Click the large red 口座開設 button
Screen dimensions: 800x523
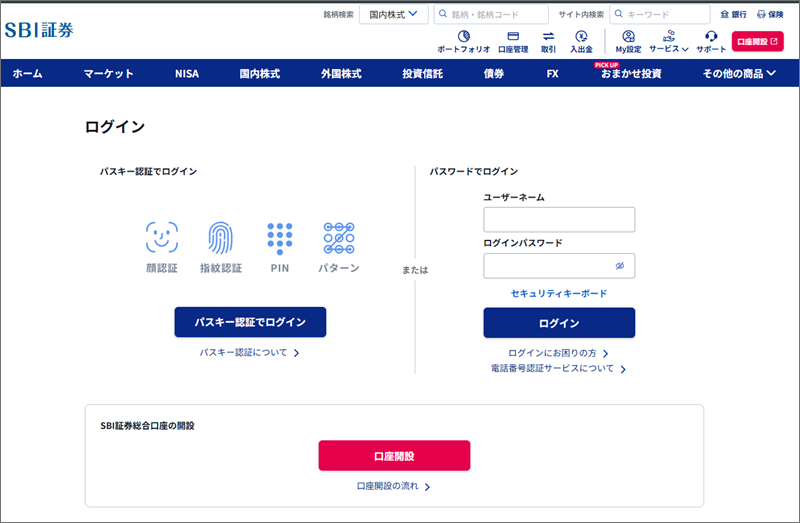click(394, 456)
